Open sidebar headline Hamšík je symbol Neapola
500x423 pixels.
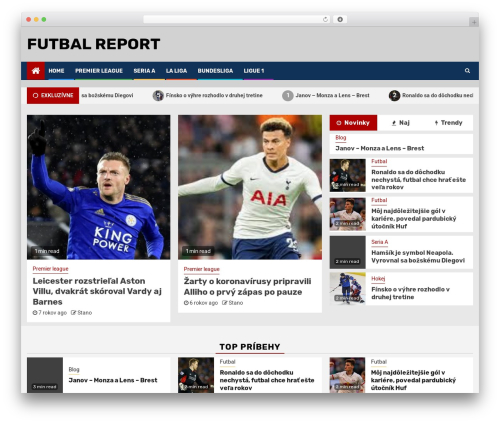[x=418, y=256]
